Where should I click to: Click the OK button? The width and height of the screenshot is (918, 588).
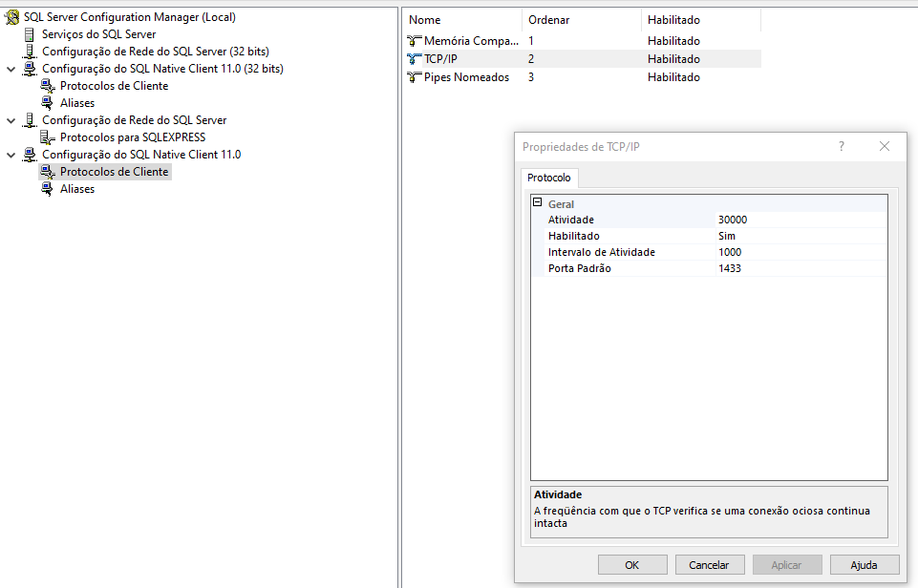click(x=632, y=565)
